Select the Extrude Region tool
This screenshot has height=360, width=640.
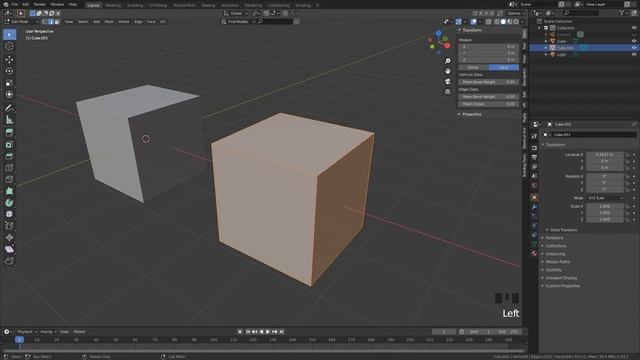(x=9, y=133)
